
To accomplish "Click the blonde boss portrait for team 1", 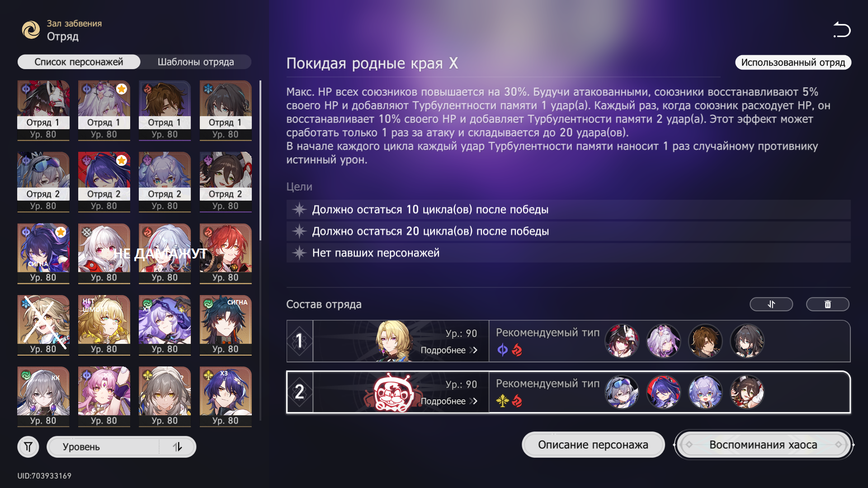I will 393,341.
